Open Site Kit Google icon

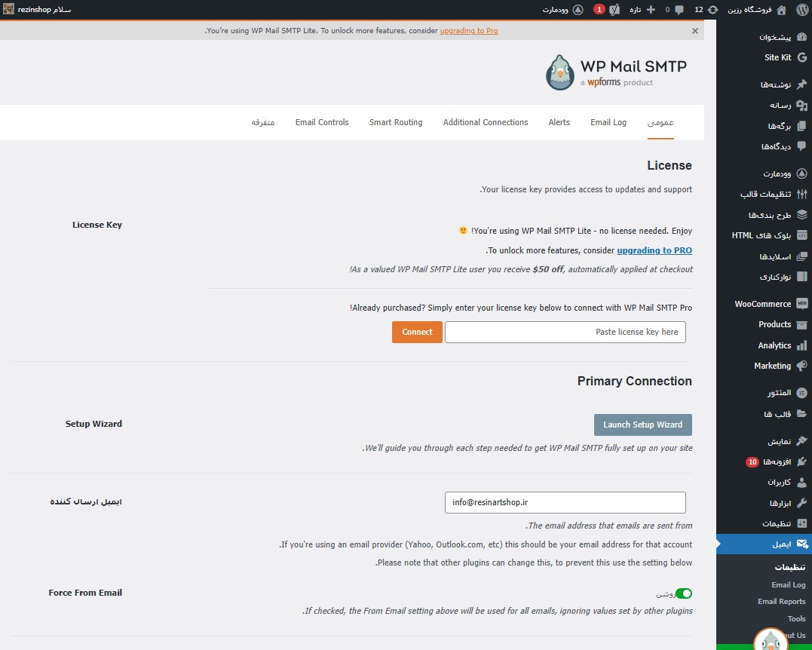pos(801,57)
